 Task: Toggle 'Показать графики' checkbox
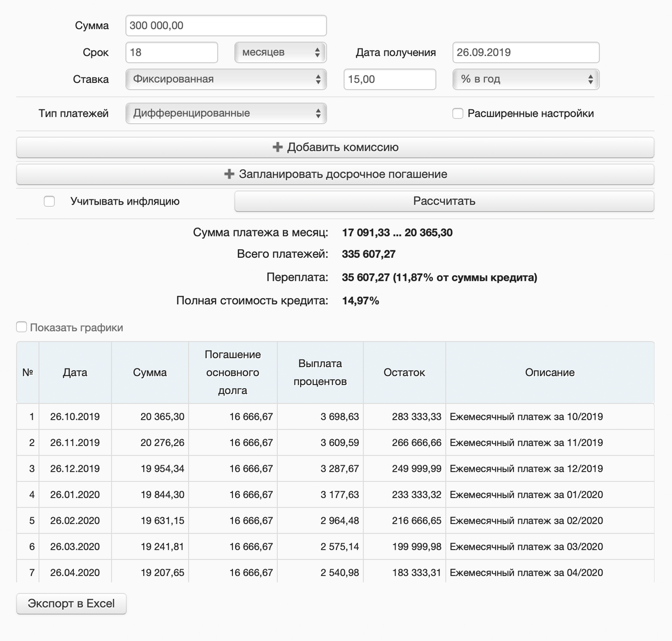coord(21,327)
